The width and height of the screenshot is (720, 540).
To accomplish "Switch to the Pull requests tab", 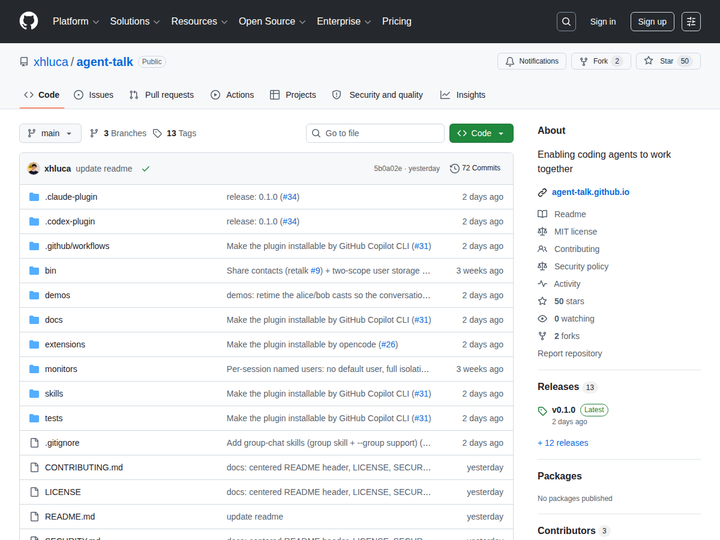I will point(162,95).
